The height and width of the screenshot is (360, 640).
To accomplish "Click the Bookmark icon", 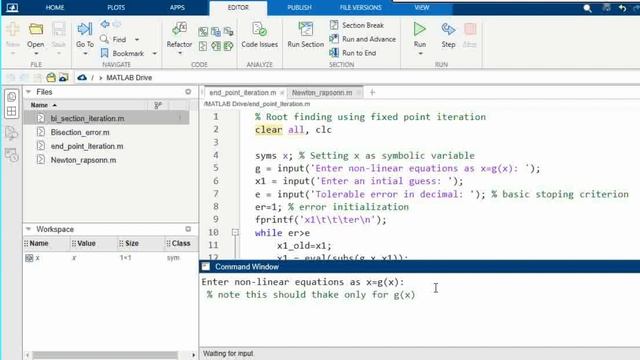I will click(x=104, y=53).
